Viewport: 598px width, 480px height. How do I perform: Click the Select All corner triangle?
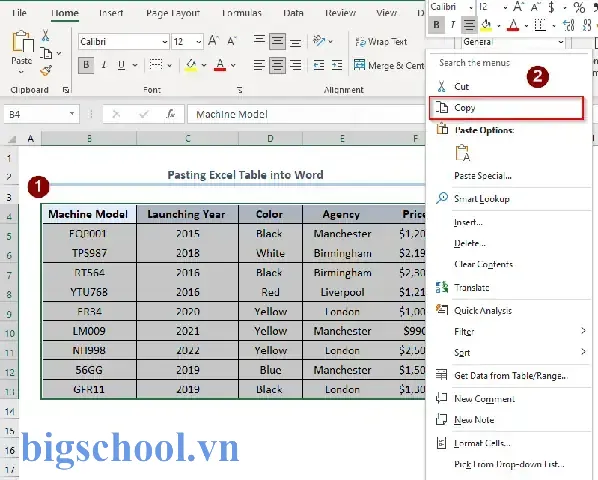point(12,139)
